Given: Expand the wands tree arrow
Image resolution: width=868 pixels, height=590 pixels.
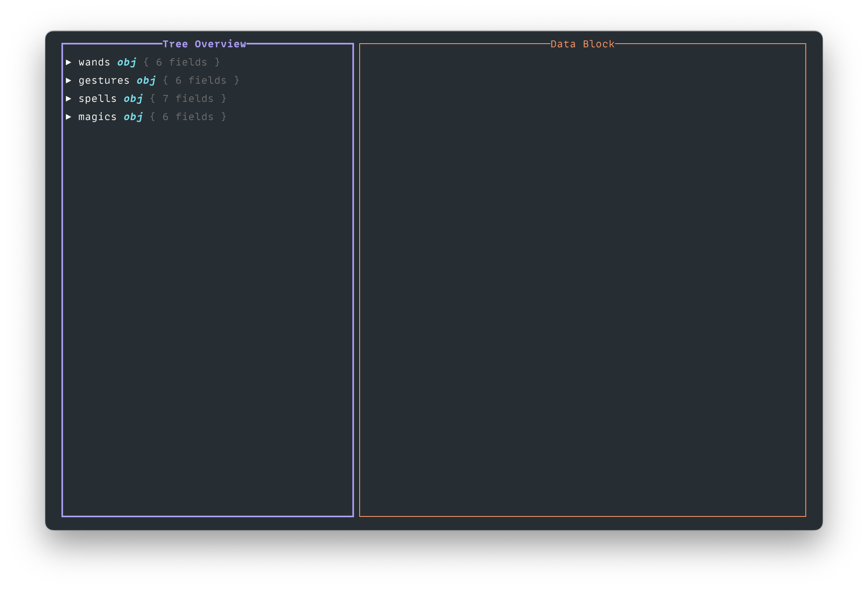Looking at the screenshot, I should coord(69,62).
